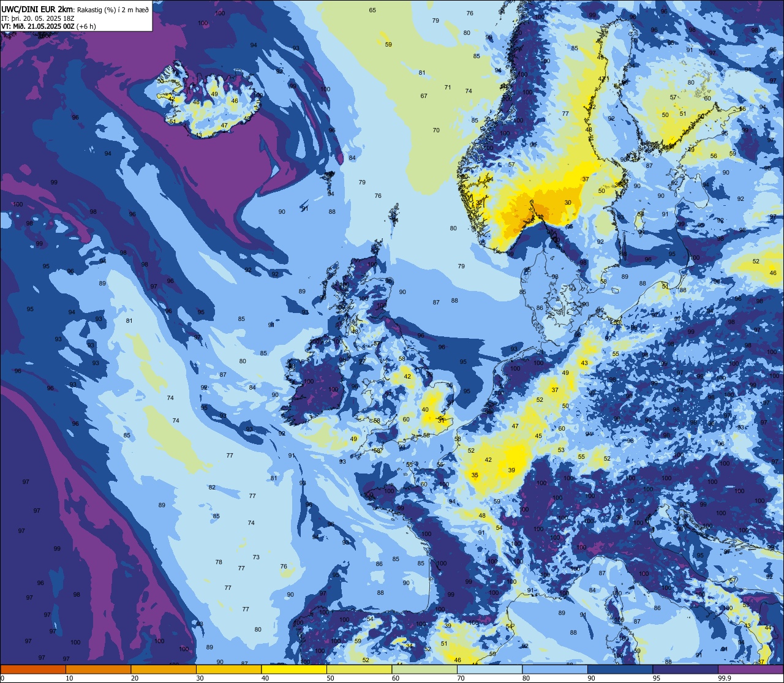Click the title text UWC/DINI EUR 2km
This screenshot has width=784, height=683.
[x=37, y=9]
